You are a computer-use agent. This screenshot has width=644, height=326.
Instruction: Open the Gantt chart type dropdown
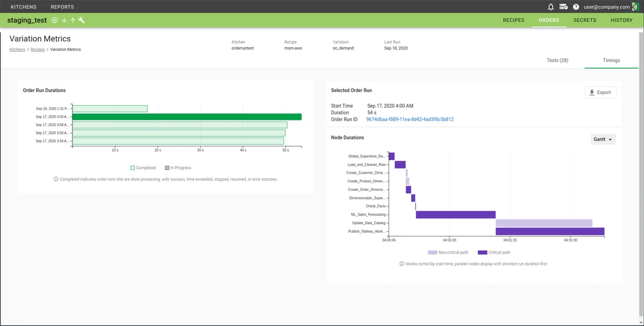[x=603, y=139]
